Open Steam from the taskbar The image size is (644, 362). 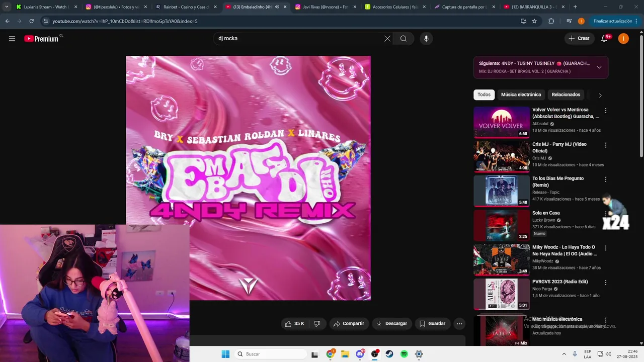coord(389,354)
